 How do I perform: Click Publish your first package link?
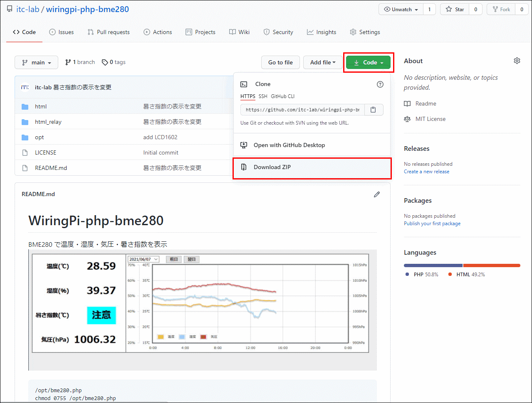coord(432,224)
